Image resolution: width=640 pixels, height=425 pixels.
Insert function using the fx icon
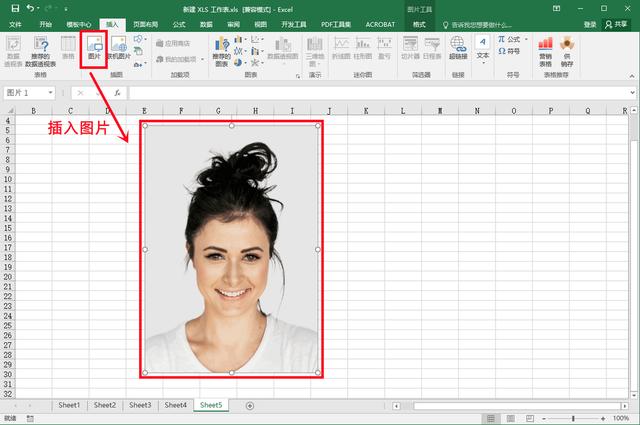(x=115, y=93)
